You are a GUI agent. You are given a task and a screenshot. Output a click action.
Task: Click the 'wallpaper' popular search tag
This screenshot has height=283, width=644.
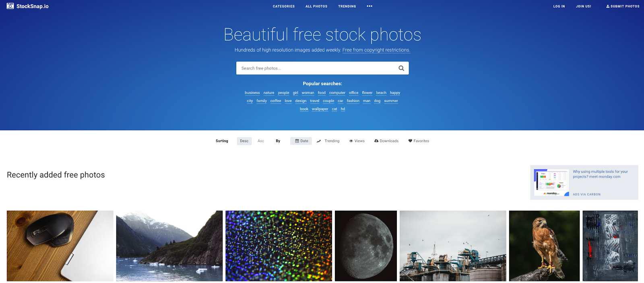click(320, 109)
